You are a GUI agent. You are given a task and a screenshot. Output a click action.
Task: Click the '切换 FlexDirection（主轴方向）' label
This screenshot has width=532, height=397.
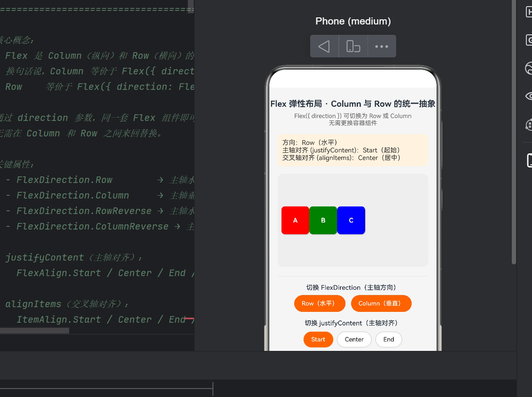(351, 287)
